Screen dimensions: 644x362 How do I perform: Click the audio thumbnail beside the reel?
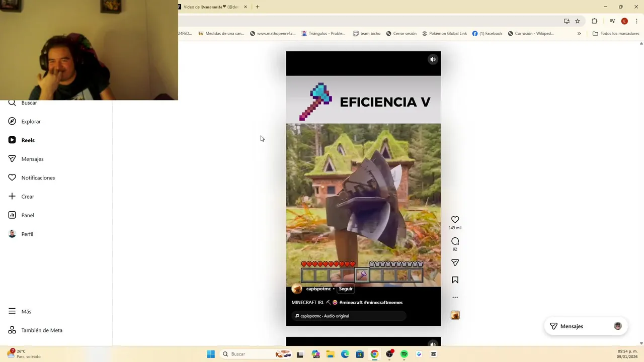click(x=455, y=315)
